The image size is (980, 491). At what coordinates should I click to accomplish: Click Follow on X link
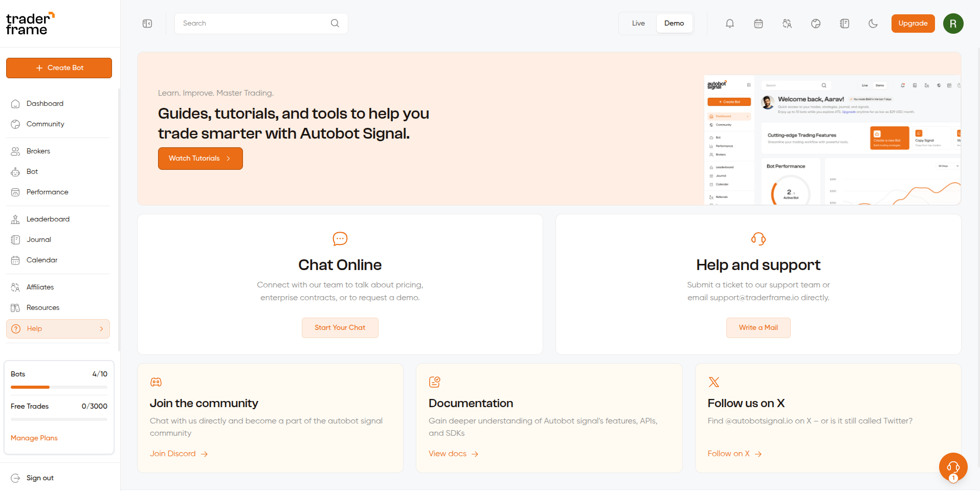point(734,454)
